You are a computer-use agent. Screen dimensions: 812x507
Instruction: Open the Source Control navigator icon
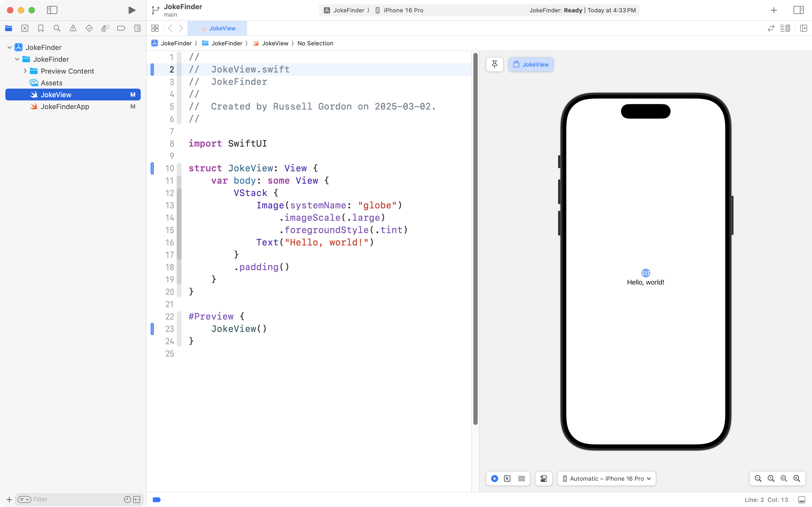[24, 28]
